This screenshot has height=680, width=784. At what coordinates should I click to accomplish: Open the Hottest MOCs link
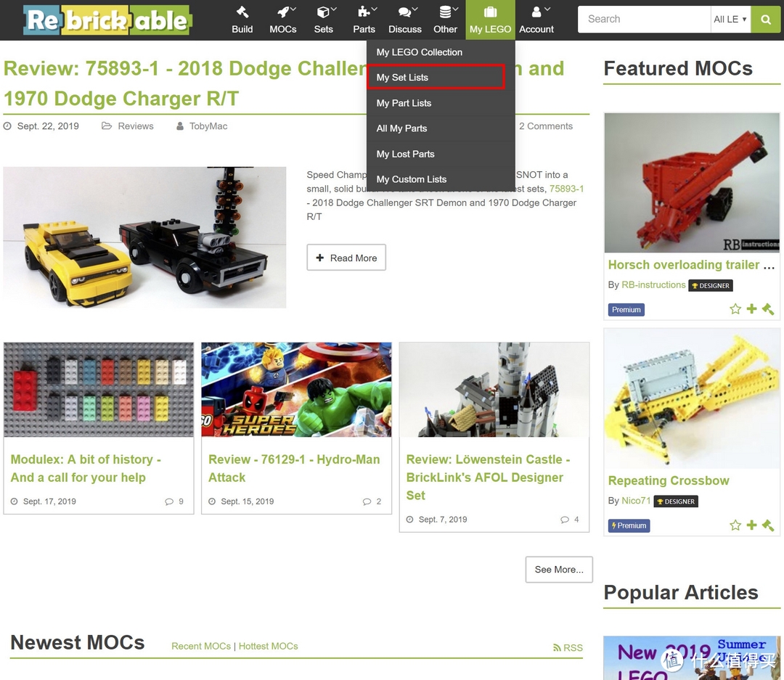(268, 646)
